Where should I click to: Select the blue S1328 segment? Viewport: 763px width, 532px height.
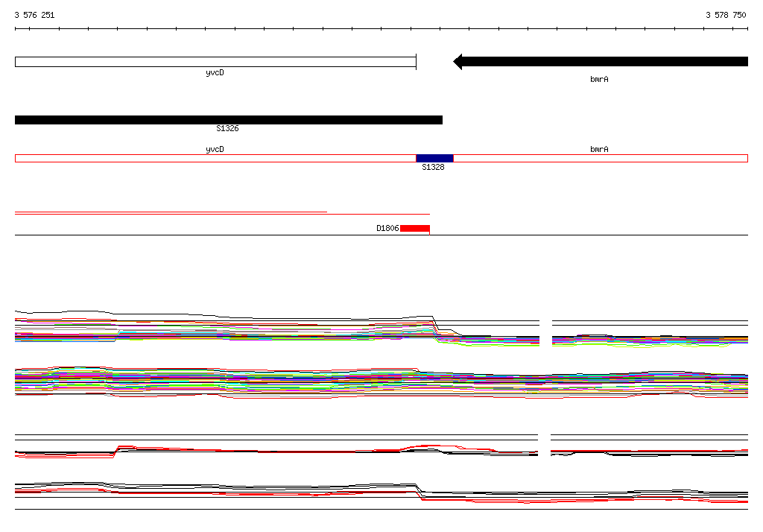click(x=434, y=158)
